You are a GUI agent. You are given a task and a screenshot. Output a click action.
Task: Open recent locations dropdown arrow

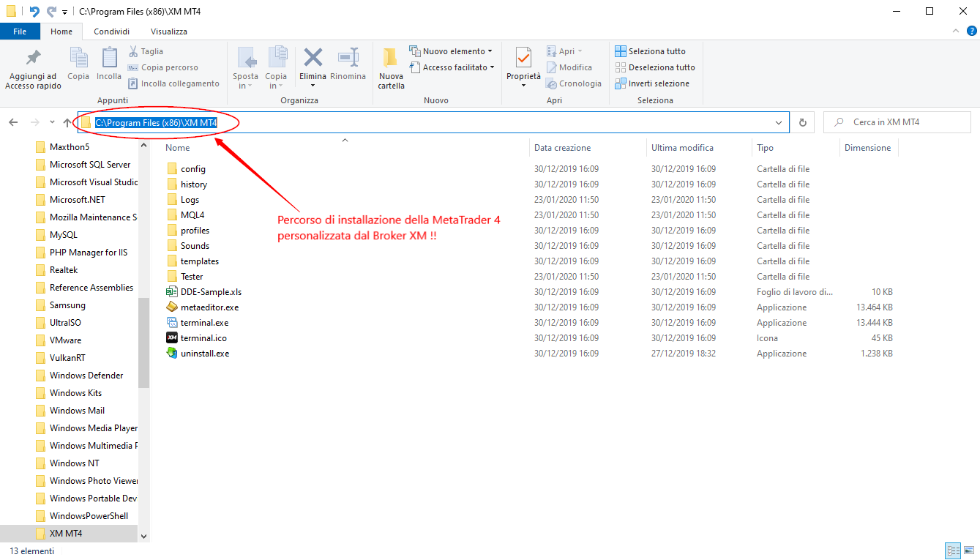point(52,122)
